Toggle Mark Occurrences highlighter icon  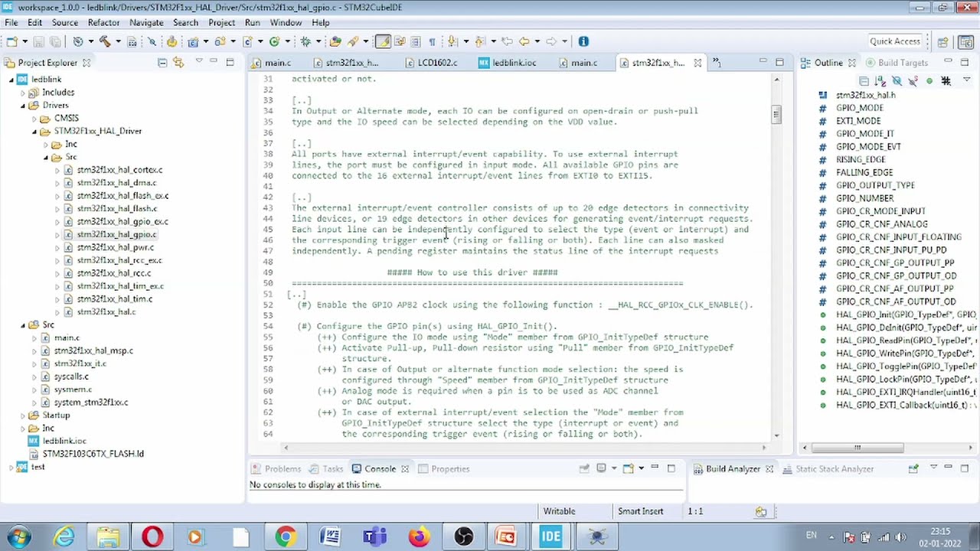coord(382,41)
